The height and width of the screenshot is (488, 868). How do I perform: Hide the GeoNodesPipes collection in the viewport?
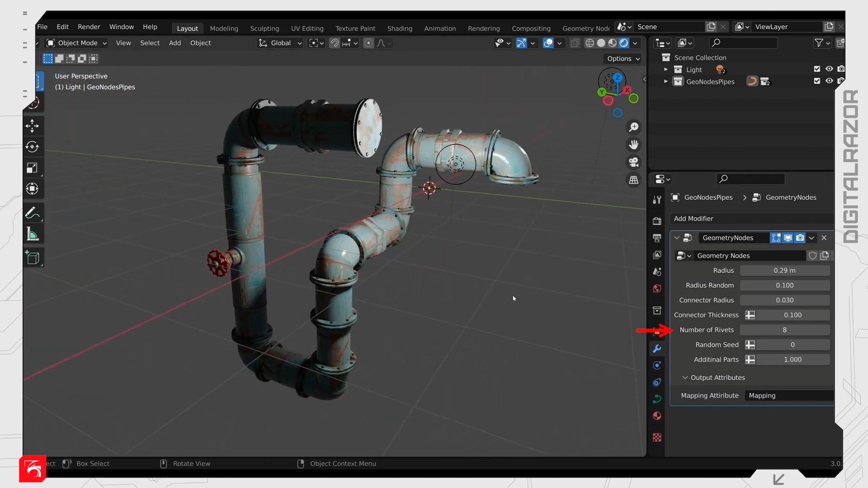[829, 81]
